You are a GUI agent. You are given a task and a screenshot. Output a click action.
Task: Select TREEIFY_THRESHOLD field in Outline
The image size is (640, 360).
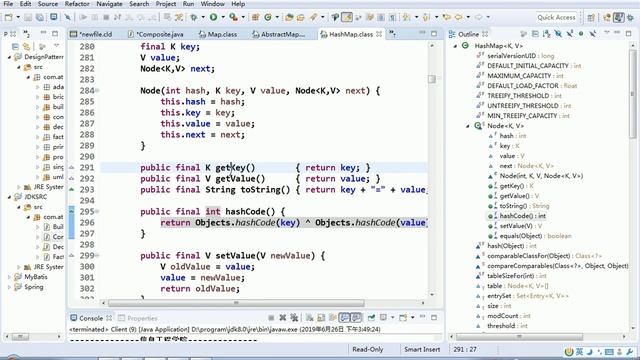524,96
